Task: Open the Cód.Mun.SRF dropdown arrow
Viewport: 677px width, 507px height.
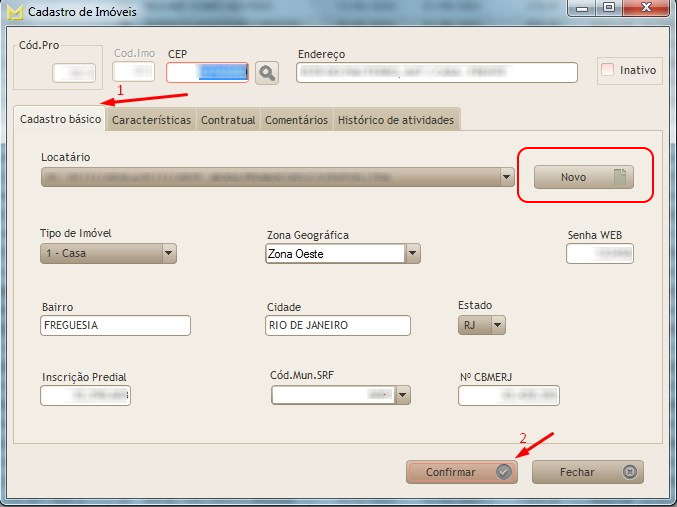Action: 402,396
